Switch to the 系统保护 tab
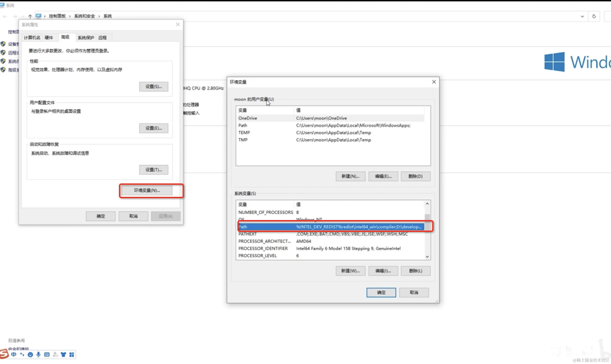The height and width of the screenshot is (364, 611). pyautogui.click(x=86, y=38)
